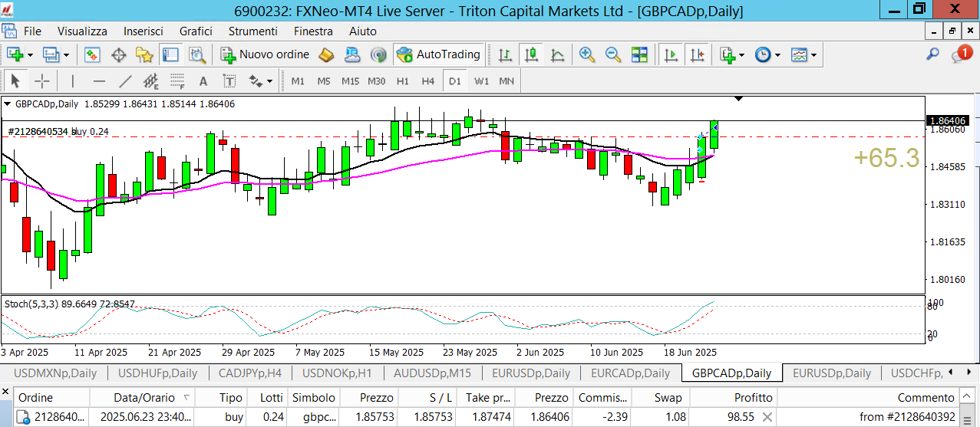Switch chart to W1 timeframe

point(481,80)
